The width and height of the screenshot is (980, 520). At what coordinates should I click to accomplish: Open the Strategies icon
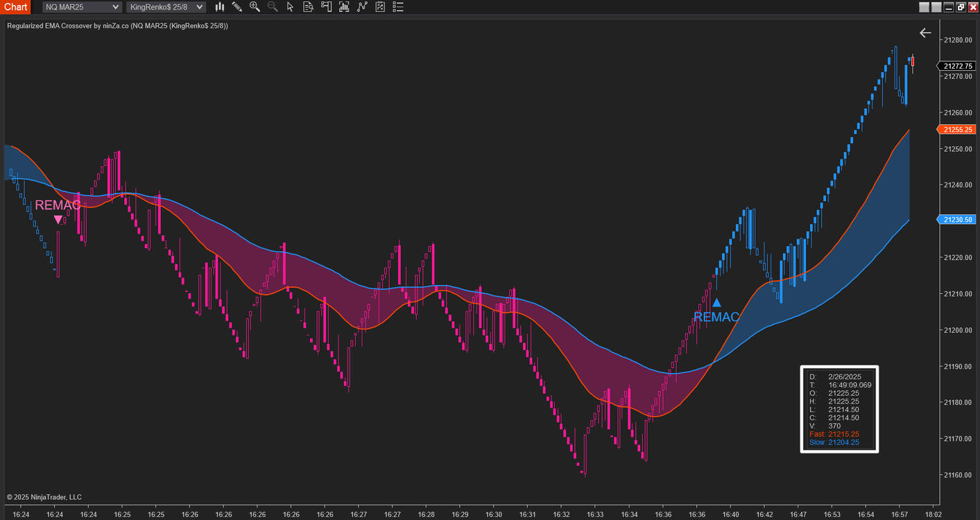tap(379, 7)
